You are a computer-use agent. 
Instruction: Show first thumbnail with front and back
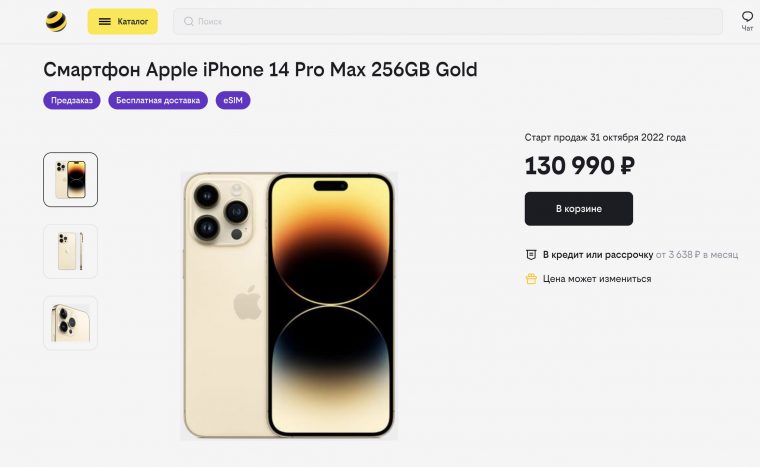pyautogui.click(x=70, y=179)
